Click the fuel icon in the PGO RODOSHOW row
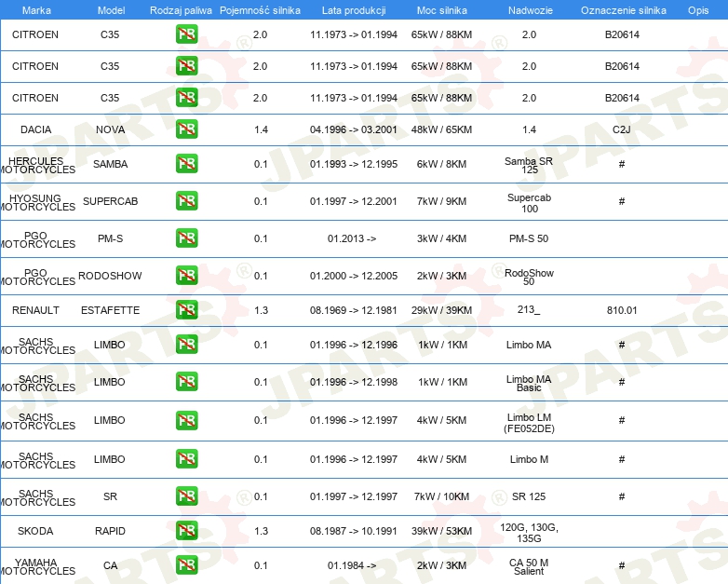Screen dimensions: 728x584 (186, 275)
